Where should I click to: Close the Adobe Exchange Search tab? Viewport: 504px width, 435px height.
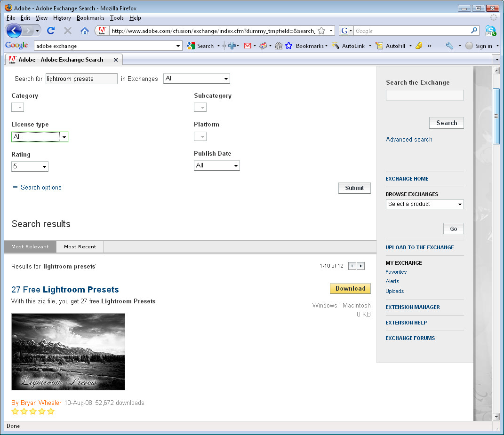click(x=116, y=60)
